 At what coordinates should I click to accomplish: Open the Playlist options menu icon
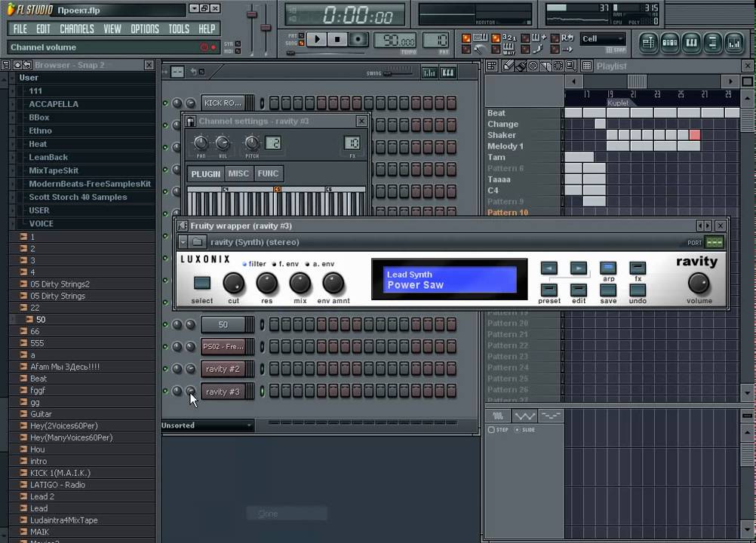[x=491, y=66]
